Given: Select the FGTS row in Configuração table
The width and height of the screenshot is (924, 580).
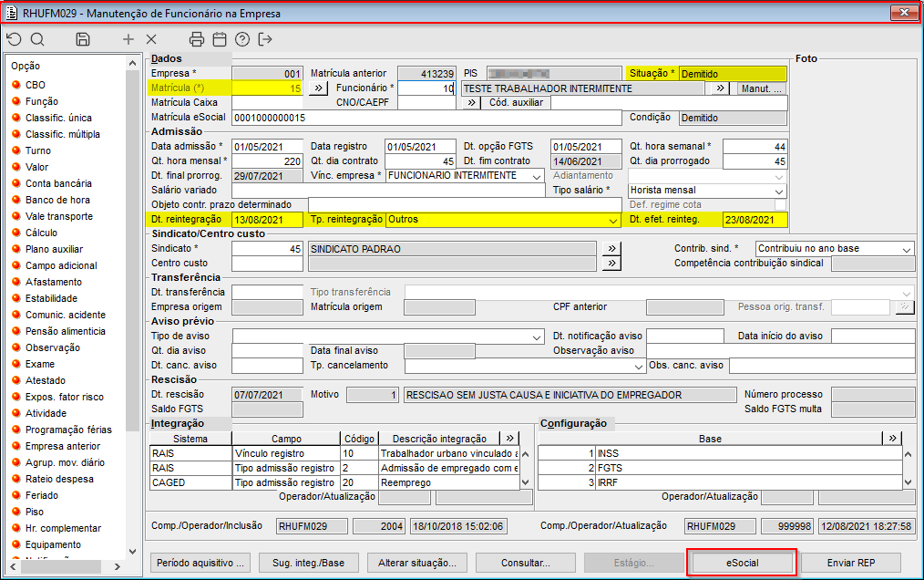Looking at the screenshot, I should [720, 468].
